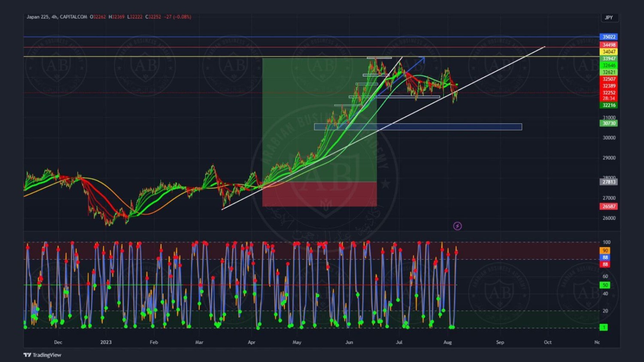Click the 100 oscillator scale tick
Screen dimensions: 644x362
[606, 242]
